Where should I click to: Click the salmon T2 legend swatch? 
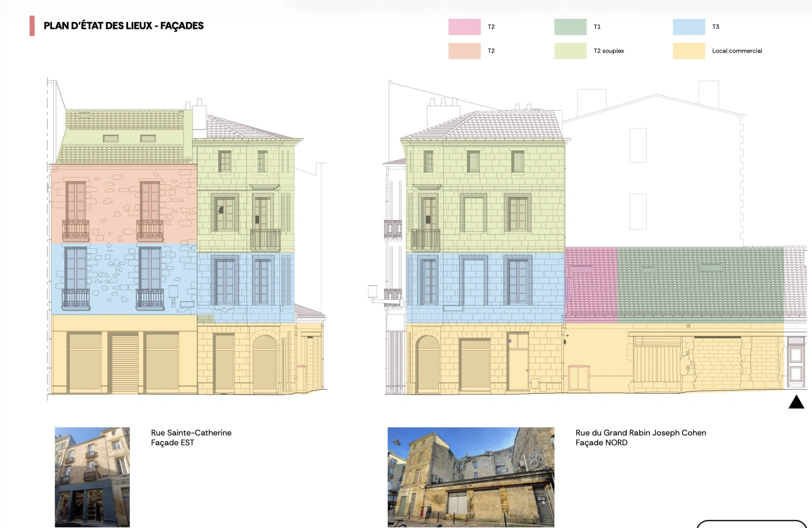(x=464, y=51)
